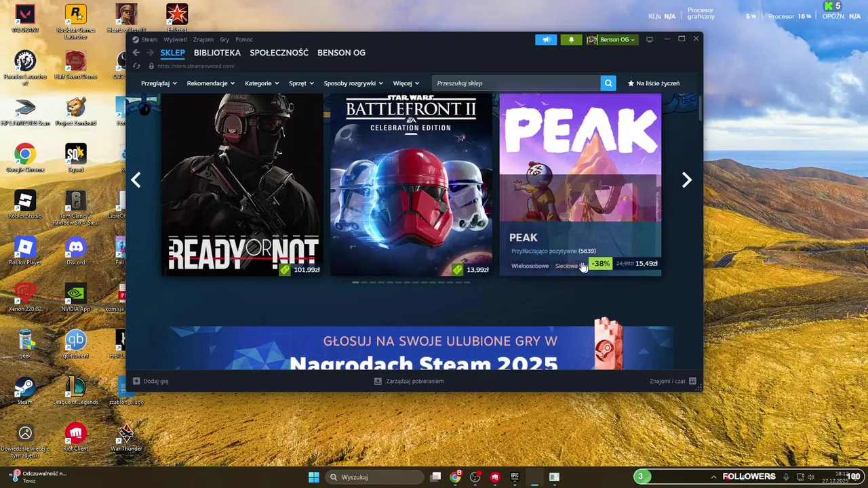The image size is (868, 488).
Task: Go back with Steam's back arrow
Action: (136, 53)
